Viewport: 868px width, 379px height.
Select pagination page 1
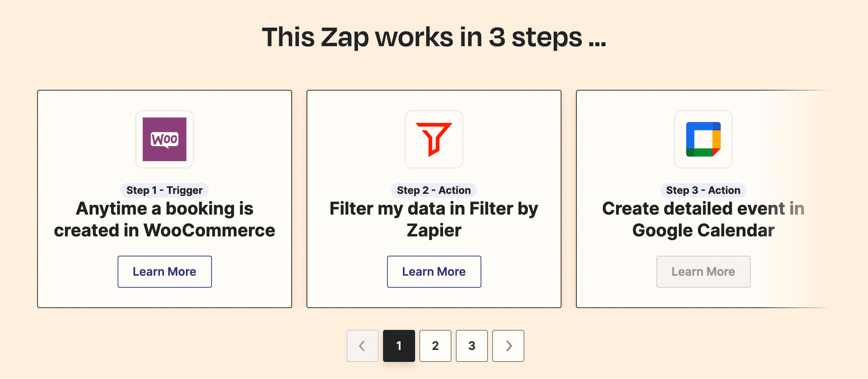pyautogui.click(x=399, y=346)
